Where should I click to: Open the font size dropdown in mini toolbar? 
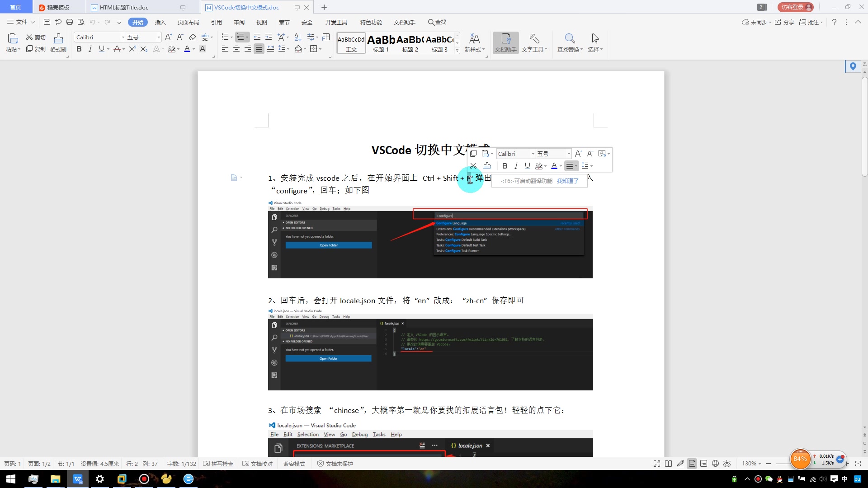pyautogui.click(x=569, y=154)
